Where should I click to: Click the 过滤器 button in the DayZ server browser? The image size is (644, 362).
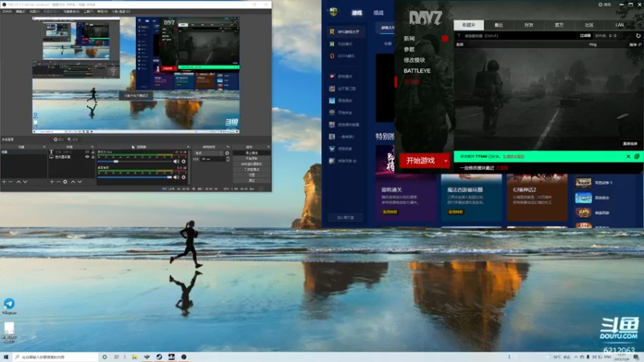point(585,35)
